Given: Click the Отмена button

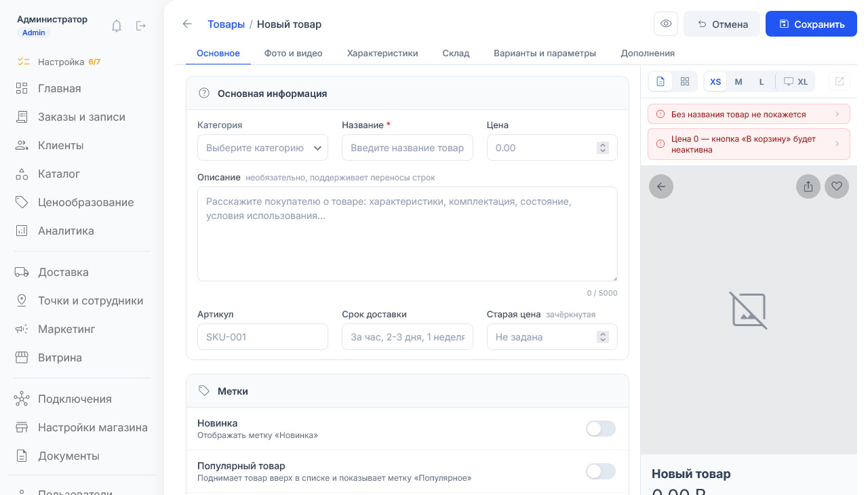Looking at the screenshot, I should coord(722,24).
